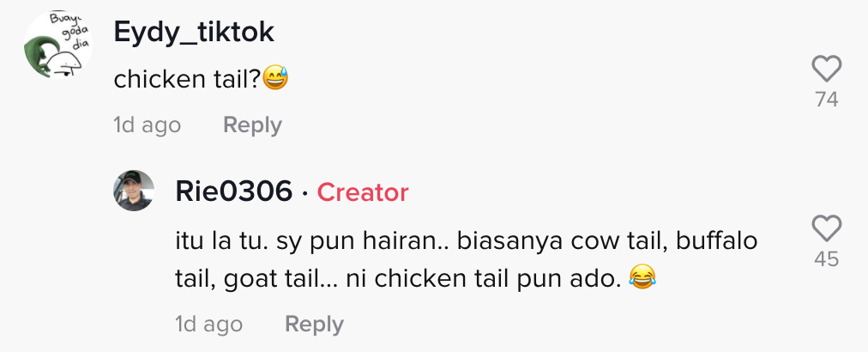Click the tears-of-joy emoji ending Rie0306's reply
The image size is (868, 352).
click(640, 277)
